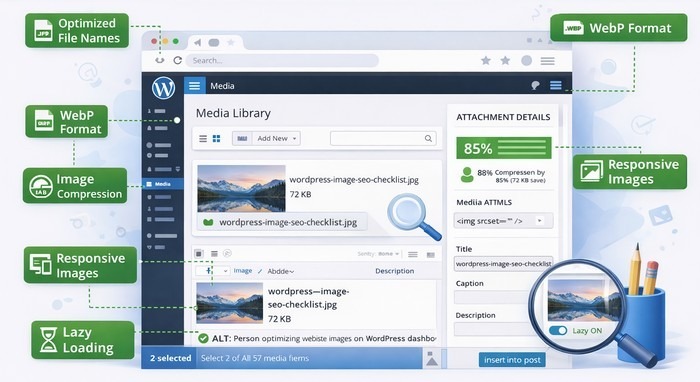Click into the attachment Description field
700x382 pixels.
click(492, 329)
